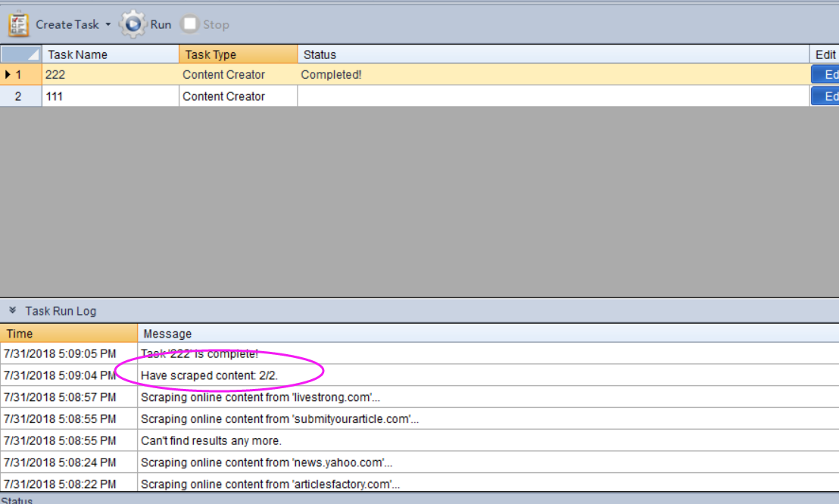Screen dimensions: 839x504
Task: Click the Time column header in log
Action: point(68,334)
